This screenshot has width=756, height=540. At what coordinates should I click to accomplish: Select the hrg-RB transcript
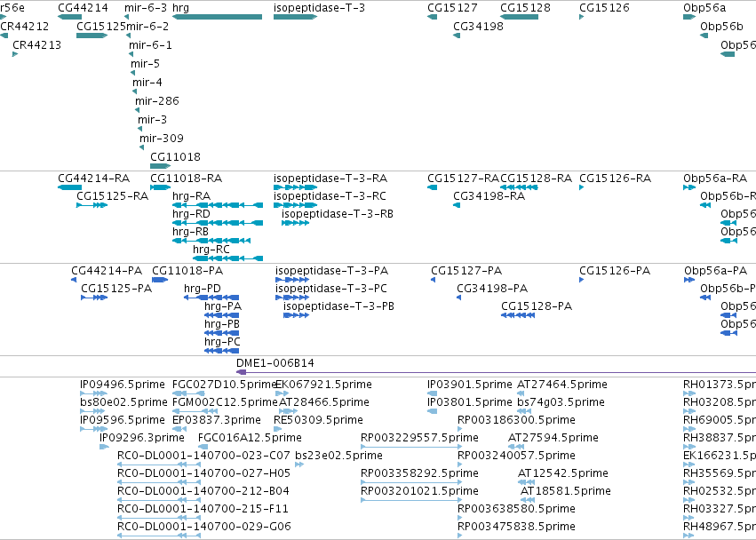(211, 241)
